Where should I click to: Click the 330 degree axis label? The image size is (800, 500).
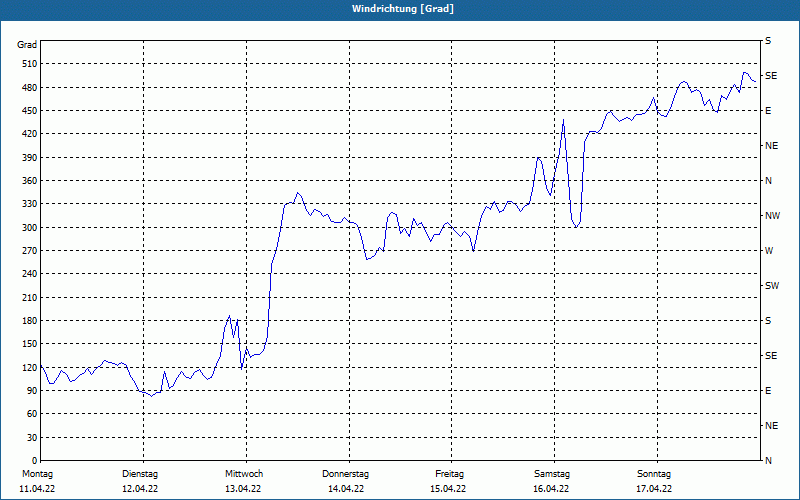(x=30, y=204)
